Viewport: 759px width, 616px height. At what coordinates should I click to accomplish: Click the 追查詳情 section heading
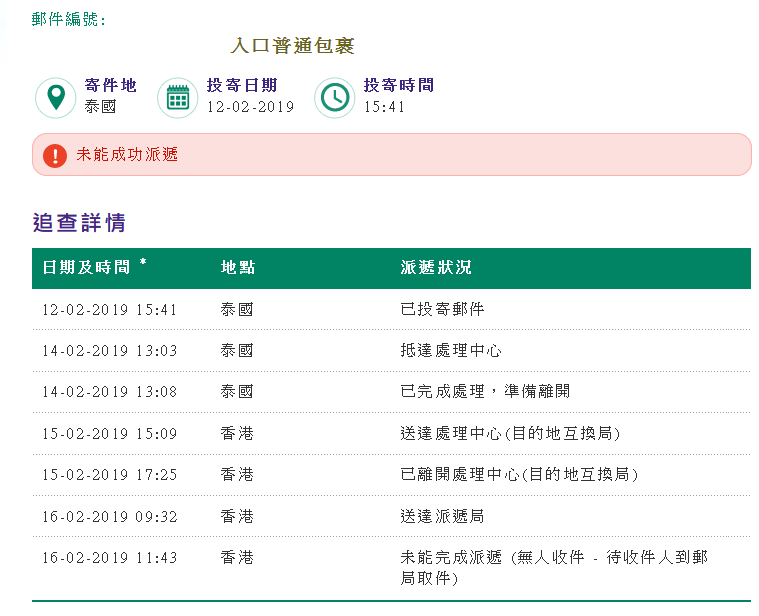coord(79,223)
